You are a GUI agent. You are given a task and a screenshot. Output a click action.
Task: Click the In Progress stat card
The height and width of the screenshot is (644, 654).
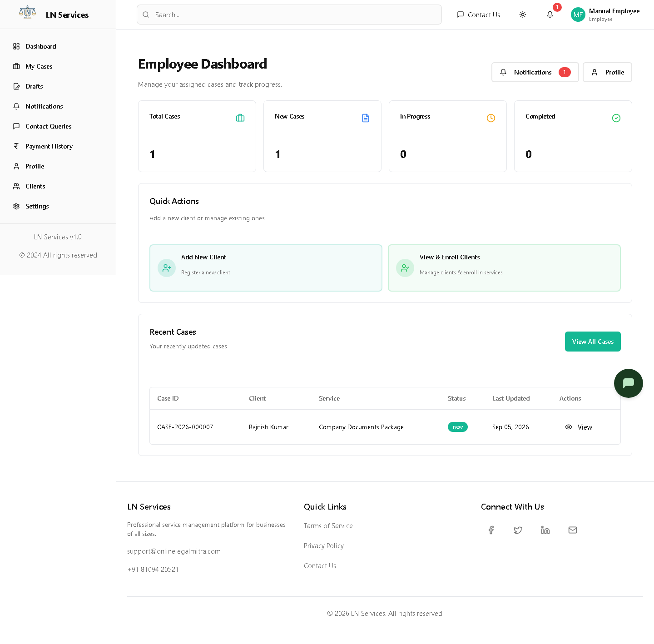click(x=448, y=136)
